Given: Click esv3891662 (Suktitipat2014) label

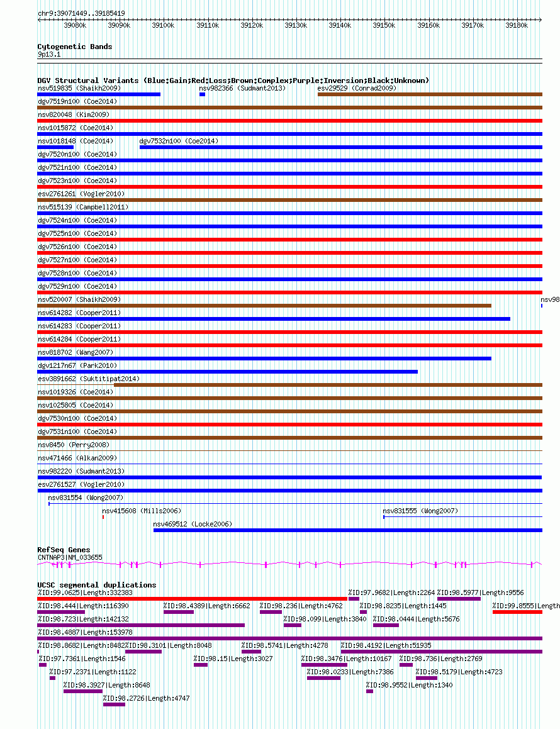Looking at the screenshot, I should (x=88, y=379).
